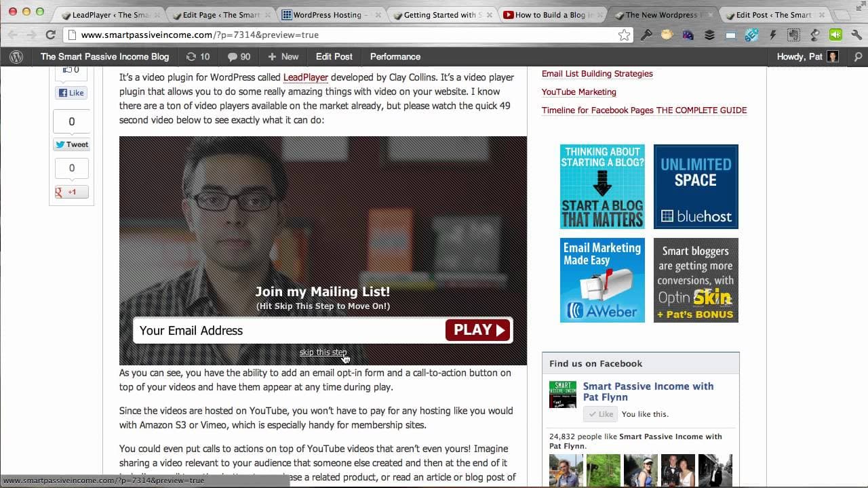Open The Smart Passive Income Blog menu
Screen dimensions: 868x488
(x=104, y=57)
